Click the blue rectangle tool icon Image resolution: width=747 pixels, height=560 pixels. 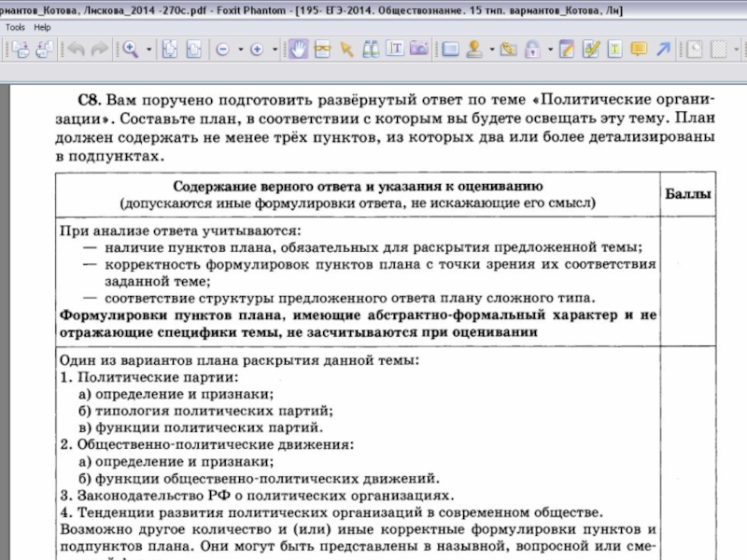pyautogui.click(x=450, y=49)
